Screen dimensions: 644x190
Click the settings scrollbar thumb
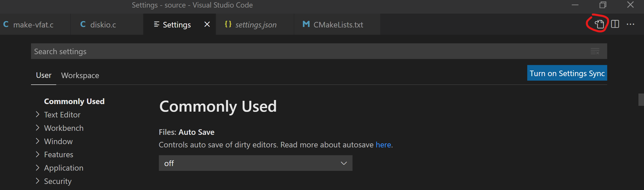coord(641,100)
